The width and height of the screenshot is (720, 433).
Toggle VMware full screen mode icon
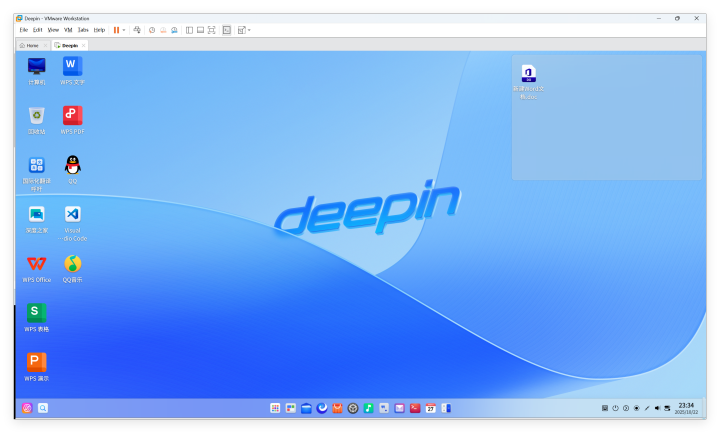(211, 30)
